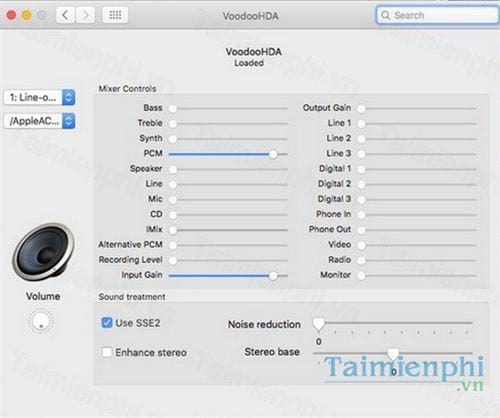Screen dimensions: 500x418
Task: Click the Stereo base slider handle
Action: [x=393, y=354]
